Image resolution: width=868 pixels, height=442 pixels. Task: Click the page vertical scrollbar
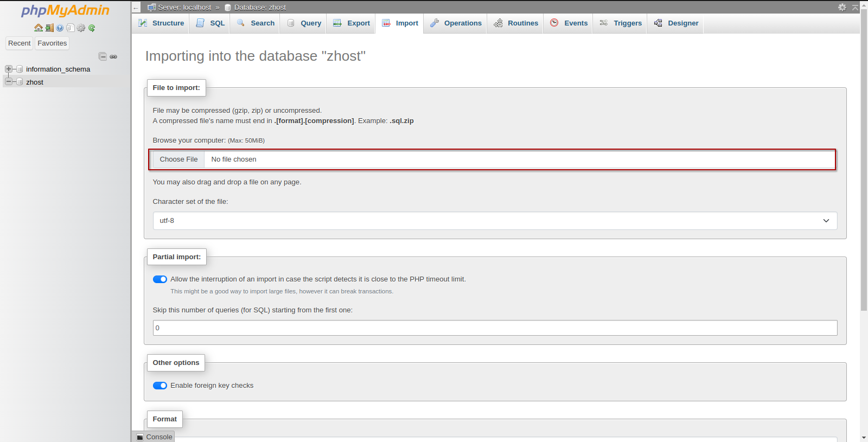[x=864, y=163]
